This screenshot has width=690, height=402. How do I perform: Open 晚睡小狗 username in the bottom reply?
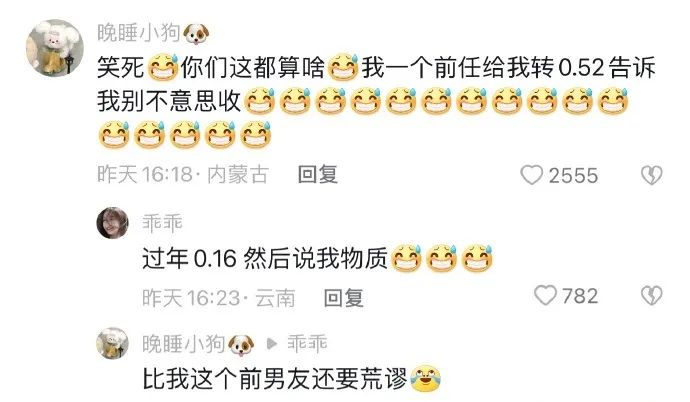[184, 344]
